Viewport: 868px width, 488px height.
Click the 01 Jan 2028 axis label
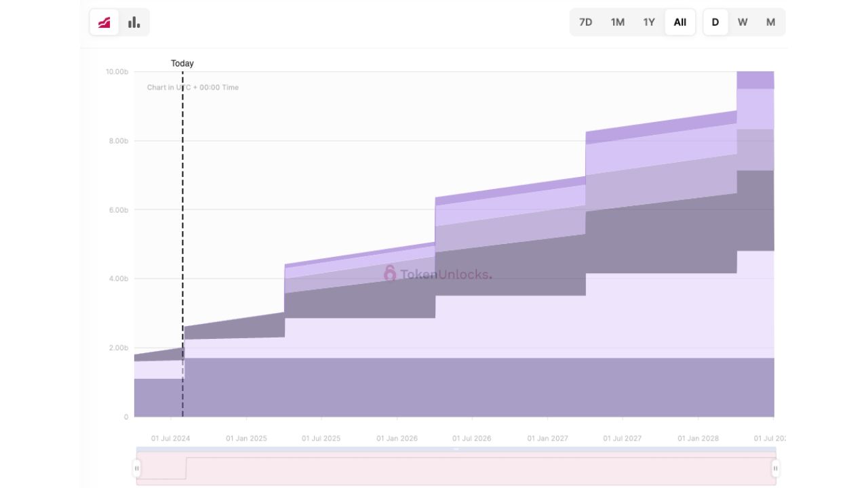698,439
